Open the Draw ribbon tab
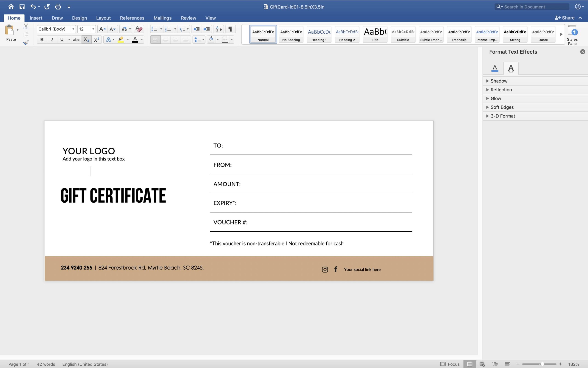The image size is (588, 368). click(57, 18)
